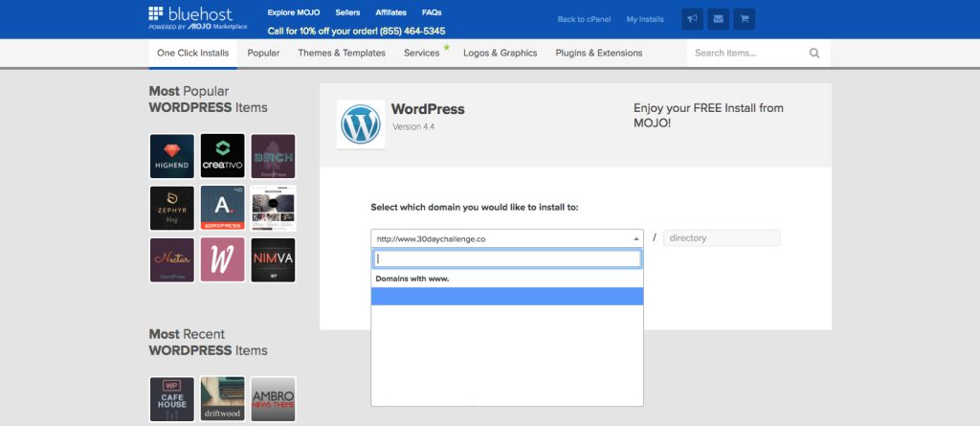980x426 pixels.
Task: Open the red A. WordPress theme thumbnail
Action: (222, 208)
